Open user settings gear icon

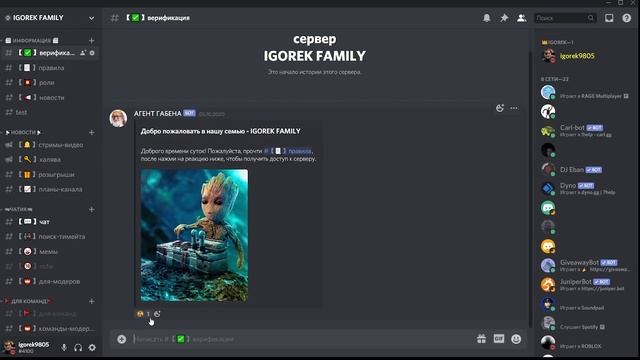coord(92,348)
